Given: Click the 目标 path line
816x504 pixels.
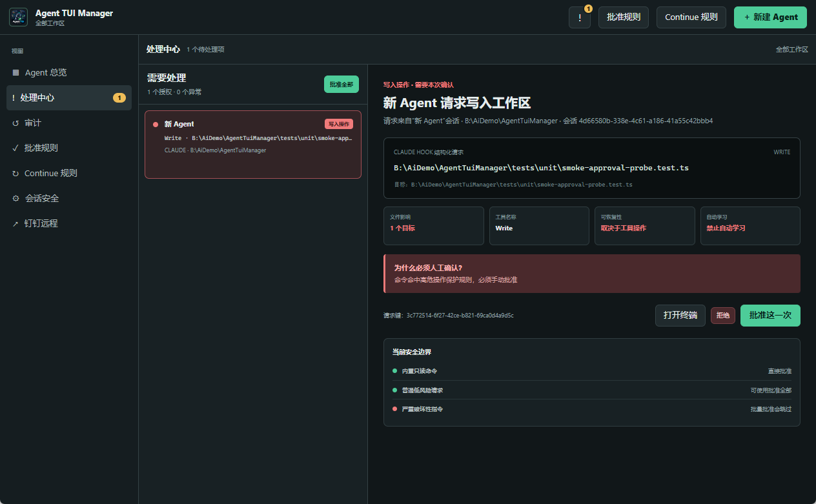Looking at the screenshot, I should (513, 185).
